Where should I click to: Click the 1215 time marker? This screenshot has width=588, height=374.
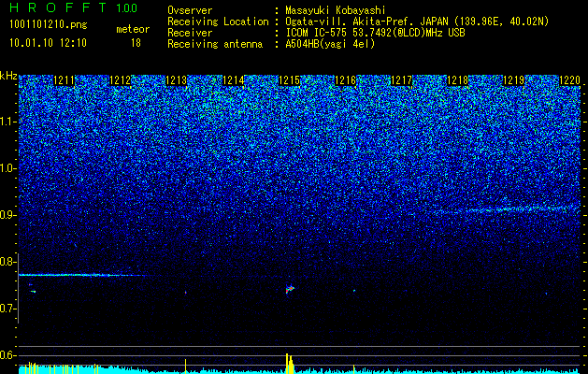(x=290, y=80)
